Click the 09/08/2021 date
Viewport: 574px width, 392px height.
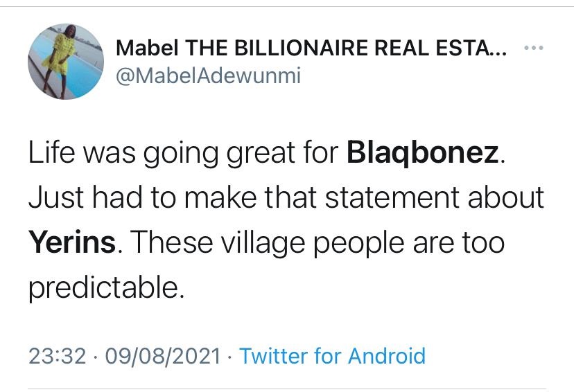click(164, 356)
